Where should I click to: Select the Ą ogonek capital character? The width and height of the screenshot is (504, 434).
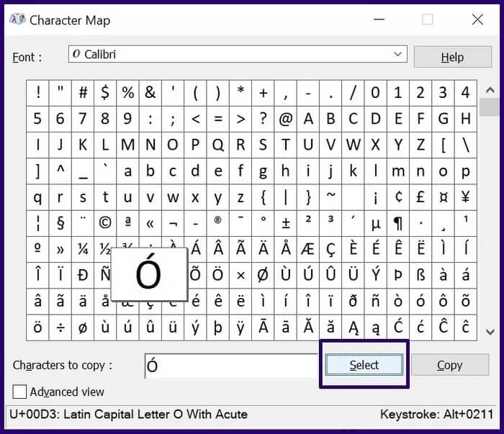[353, 327]
